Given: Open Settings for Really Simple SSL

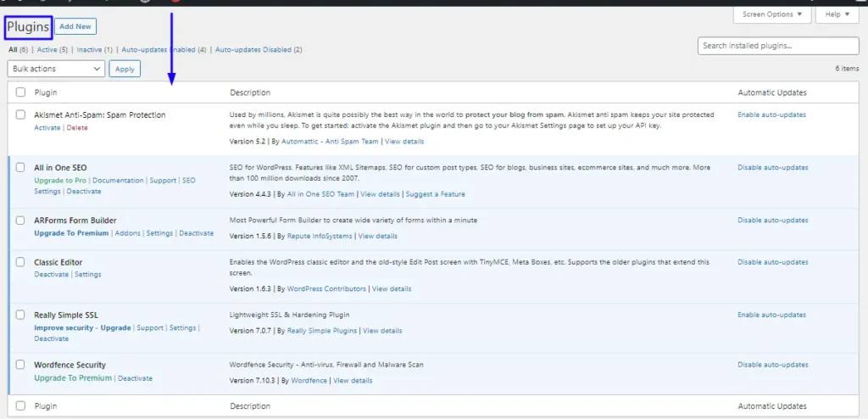Looking at the screenshot, I should (x=183, y=328).
